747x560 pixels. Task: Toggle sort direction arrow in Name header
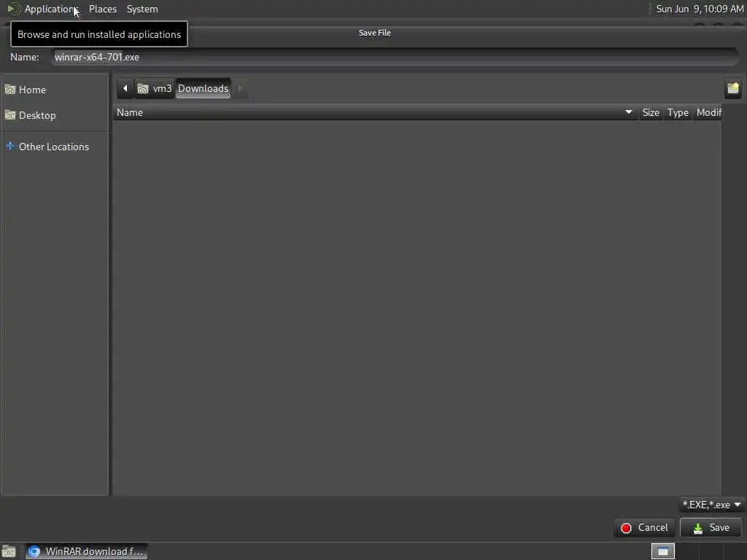[628, 112]
